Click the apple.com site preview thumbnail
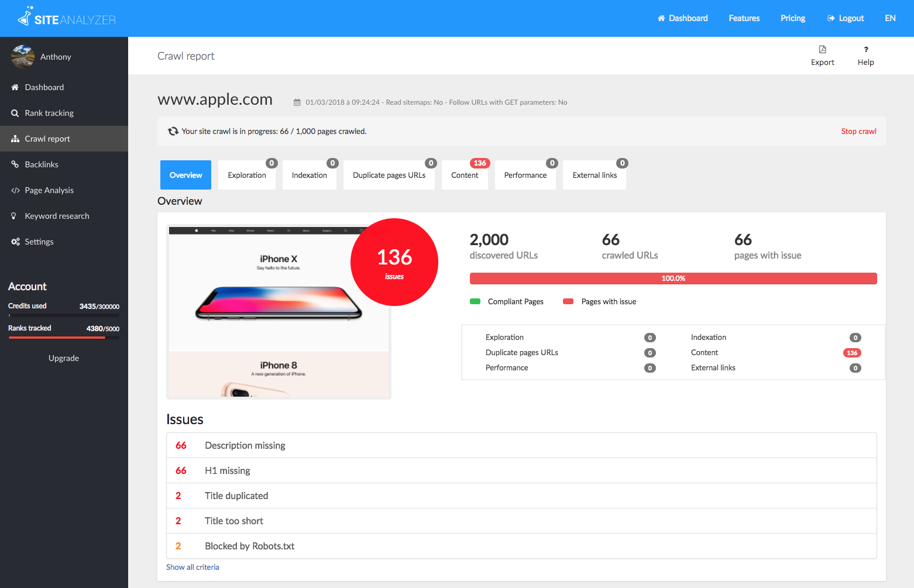This screenshot has width=914, height=588. (279, 311)
